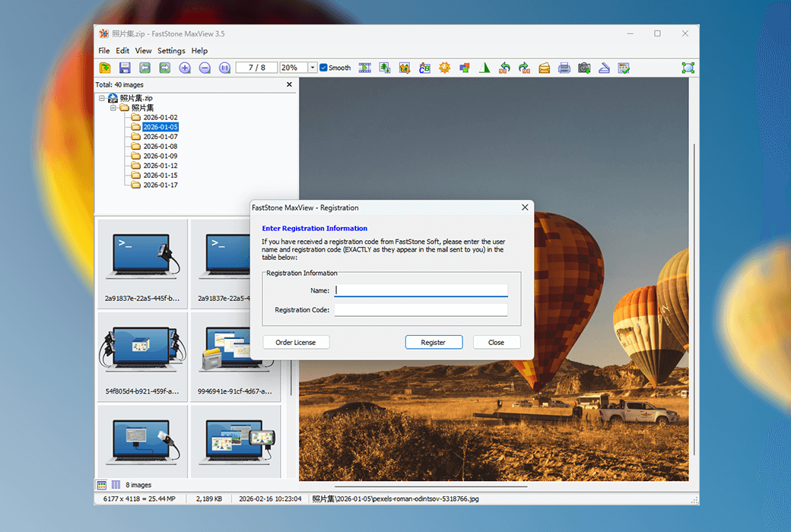Start slideshow using the filmstrip icon
The image size is (791, 532).
coord(365,68)
